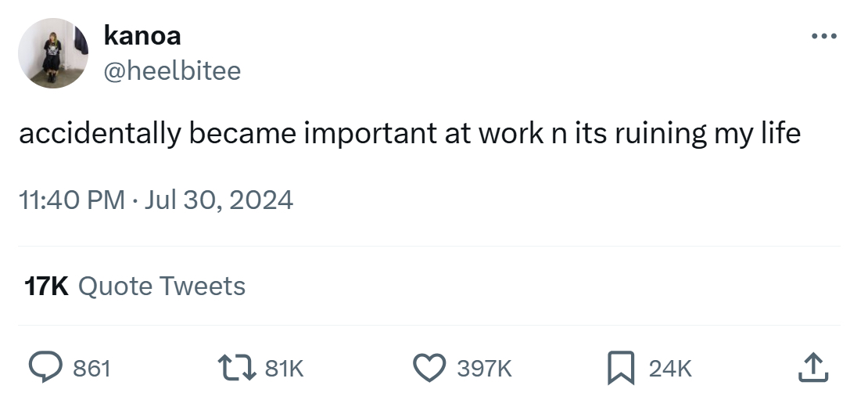Click the reply speech bubble icon
Screen dimensions: 868x400
point(46,367)
